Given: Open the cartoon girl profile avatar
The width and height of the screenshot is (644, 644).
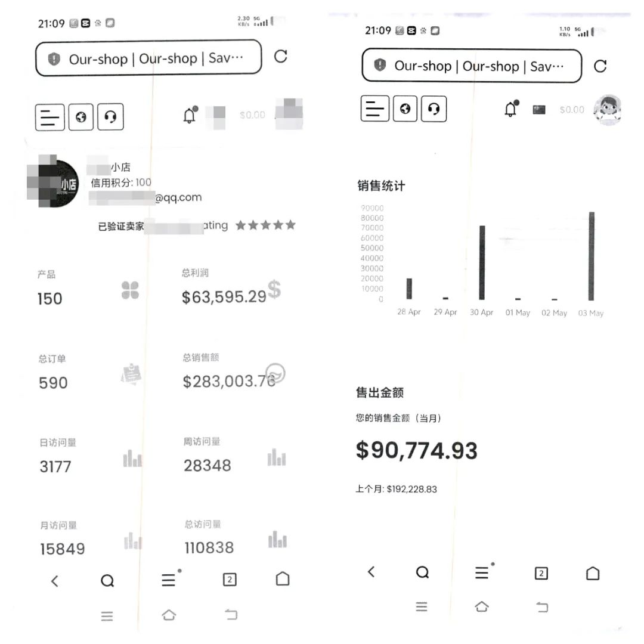Looking at the screenshot, I should [x=608, y=109].
